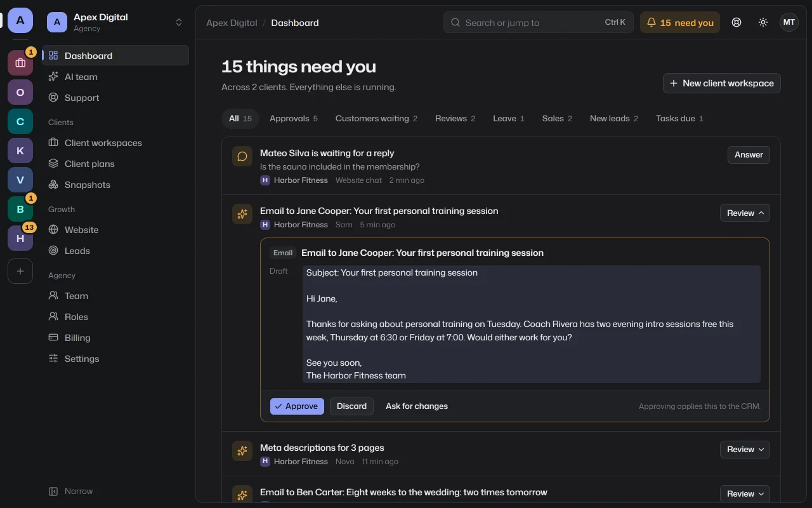This screenshot has width=812, height=508.
Task: Add a new workspace with the plus icon
Action: [x=20, y=271]
